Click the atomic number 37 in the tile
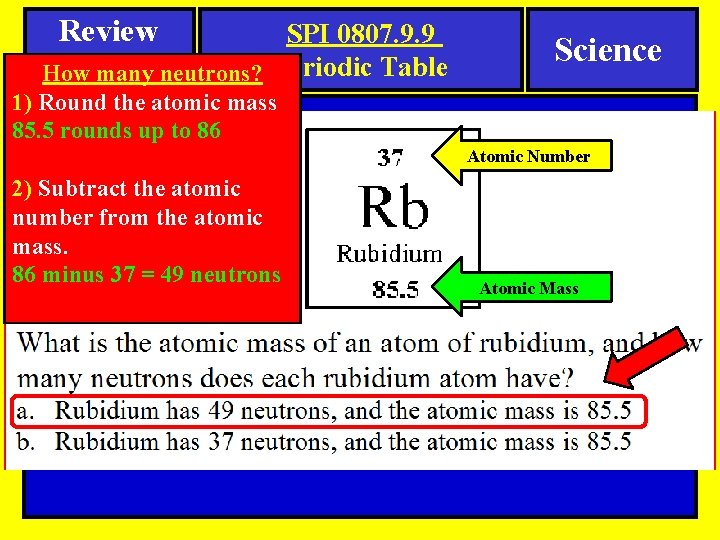The image size is (720, 540). 390,158
